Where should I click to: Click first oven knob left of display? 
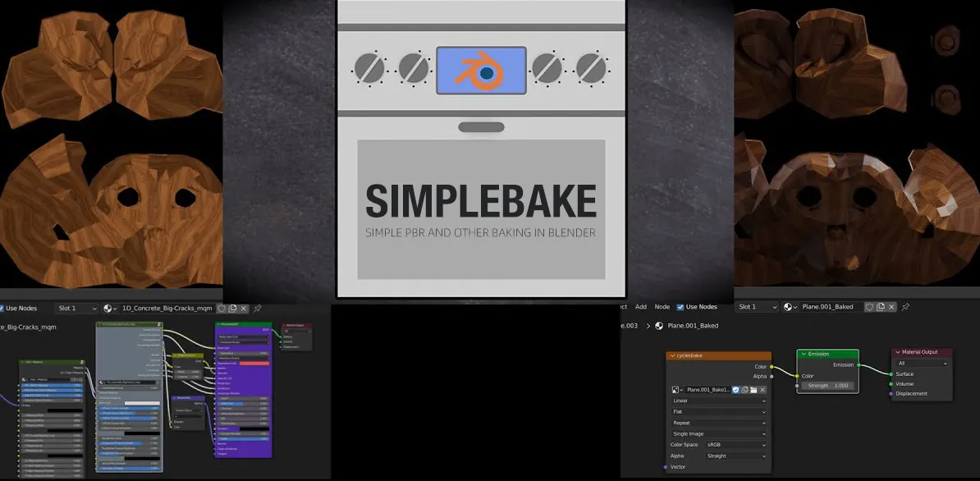(369, 68)
